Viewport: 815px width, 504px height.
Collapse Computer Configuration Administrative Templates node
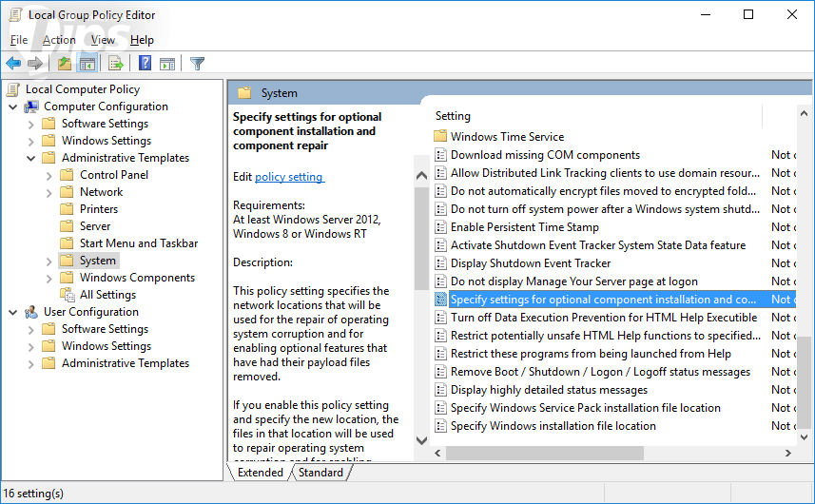pos(30,159)
